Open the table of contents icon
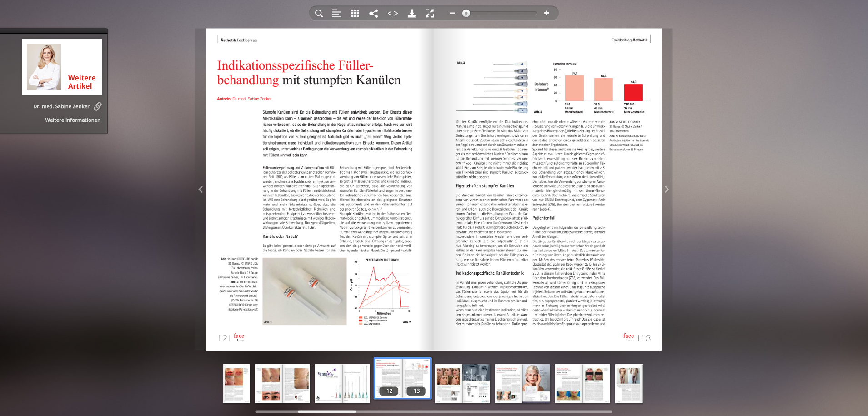Image resolution: width=868 pixels, height=416 pixels. (336, 14)
